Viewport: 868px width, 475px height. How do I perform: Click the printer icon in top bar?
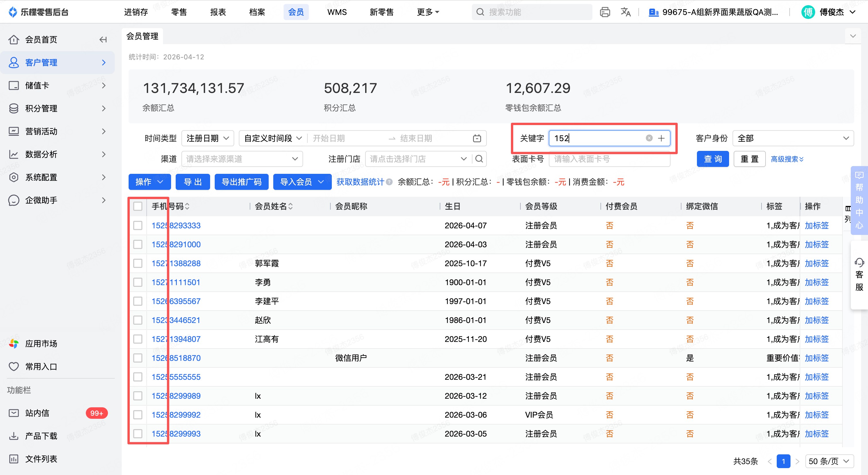(x=604, y=12)
